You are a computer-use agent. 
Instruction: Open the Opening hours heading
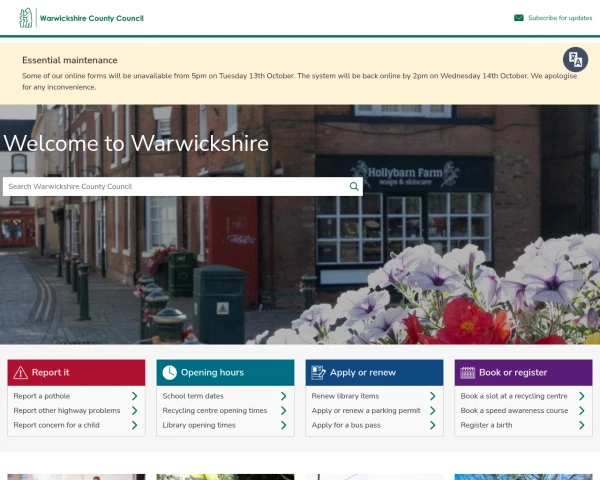tap(212, 372)
